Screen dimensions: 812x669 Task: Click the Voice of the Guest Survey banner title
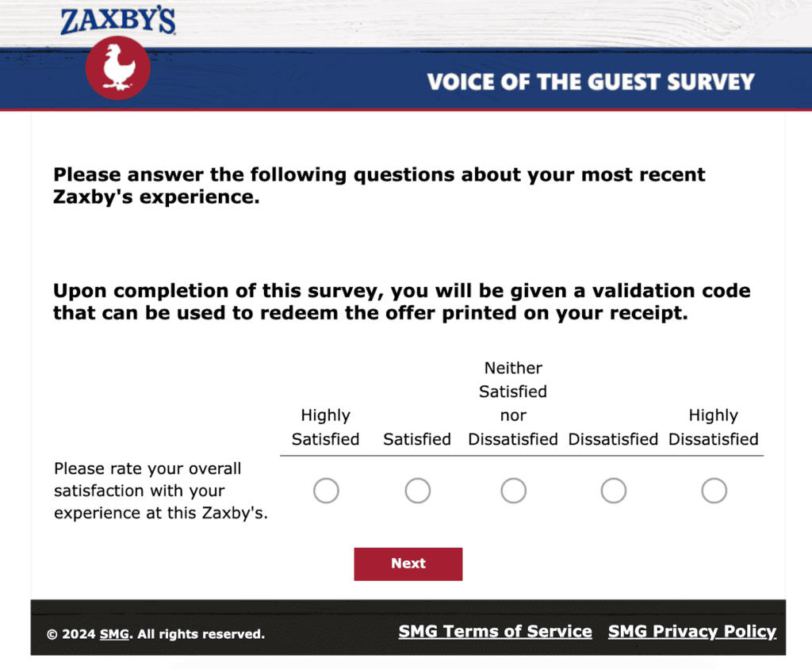pyautogui.click(x=591, y=82)
